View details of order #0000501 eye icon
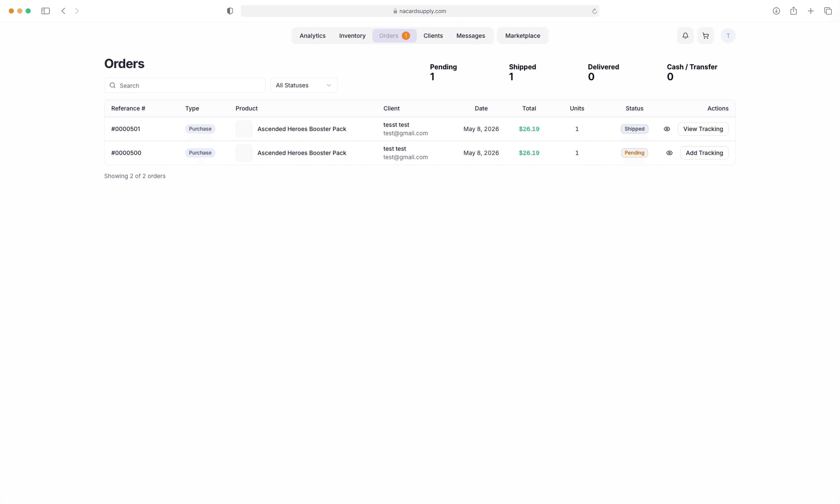Viewport: 840px width, 504px height. pyautogui.click(x=667, y=129)
